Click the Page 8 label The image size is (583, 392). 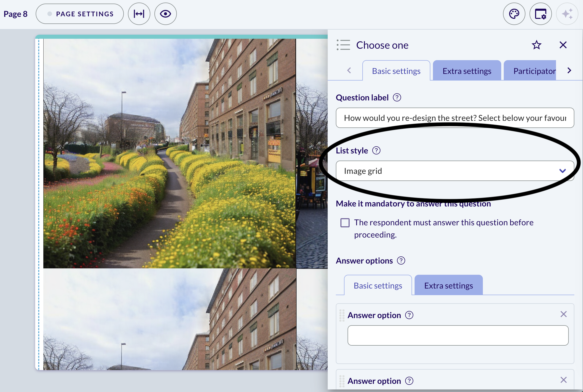tap(16, 14)
